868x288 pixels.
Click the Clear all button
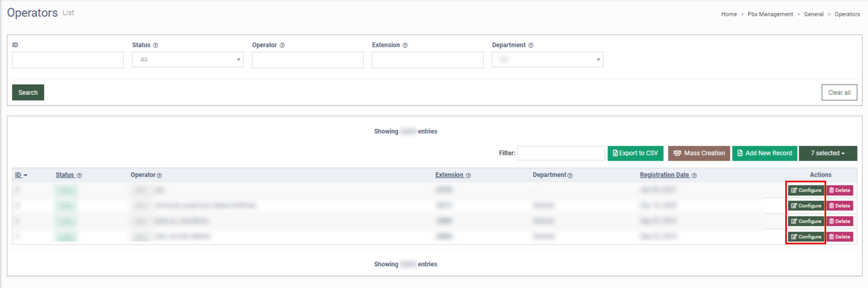click(x=839, y=93)
